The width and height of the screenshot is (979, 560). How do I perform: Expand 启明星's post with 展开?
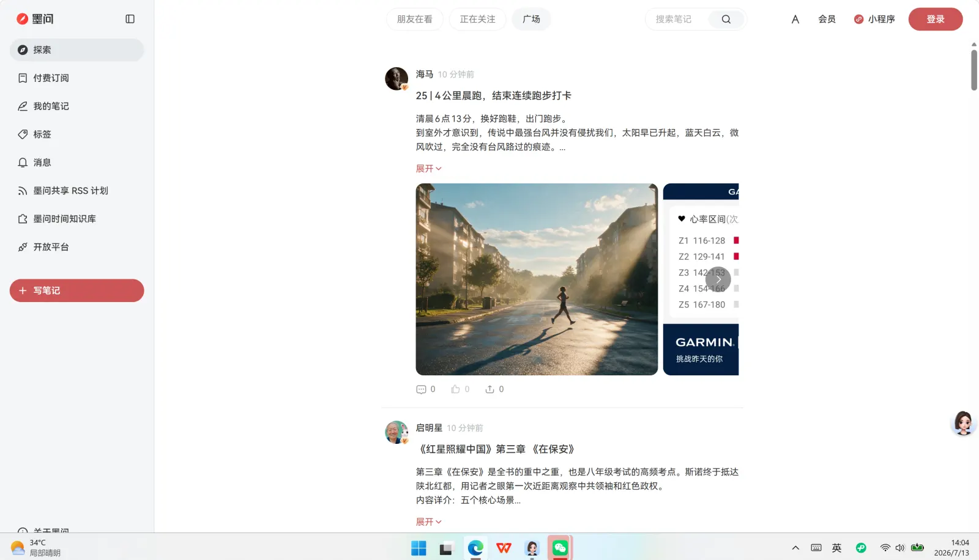[428, 521]
